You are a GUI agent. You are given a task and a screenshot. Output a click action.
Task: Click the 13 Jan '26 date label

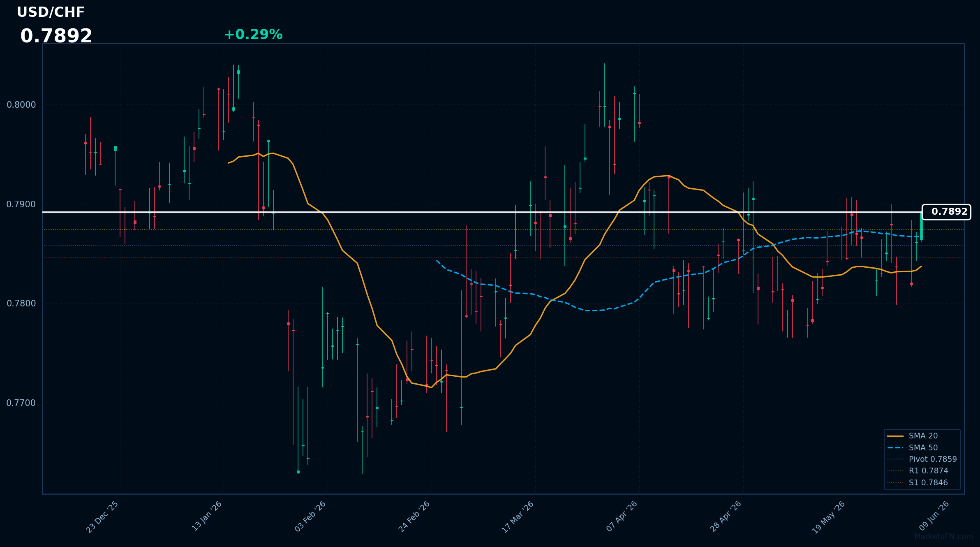pos(206,516)
